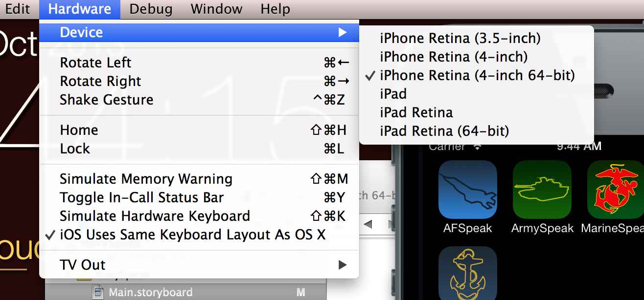
Task: Uncheck iOS Uses Same Keyboard Layout As OS X
Action: (x=199, y=235)
